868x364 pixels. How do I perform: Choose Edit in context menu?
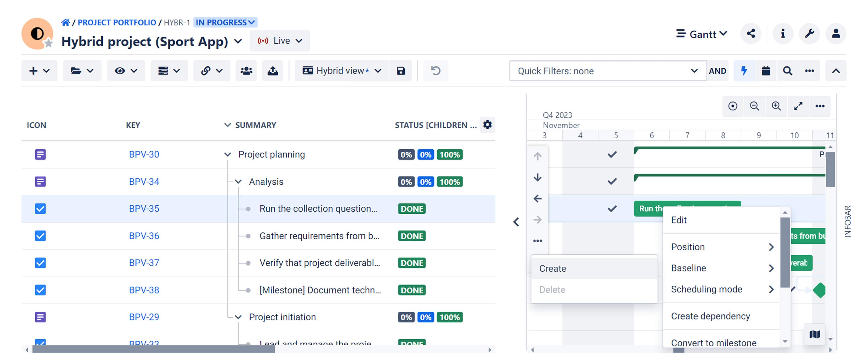point(721,220)
